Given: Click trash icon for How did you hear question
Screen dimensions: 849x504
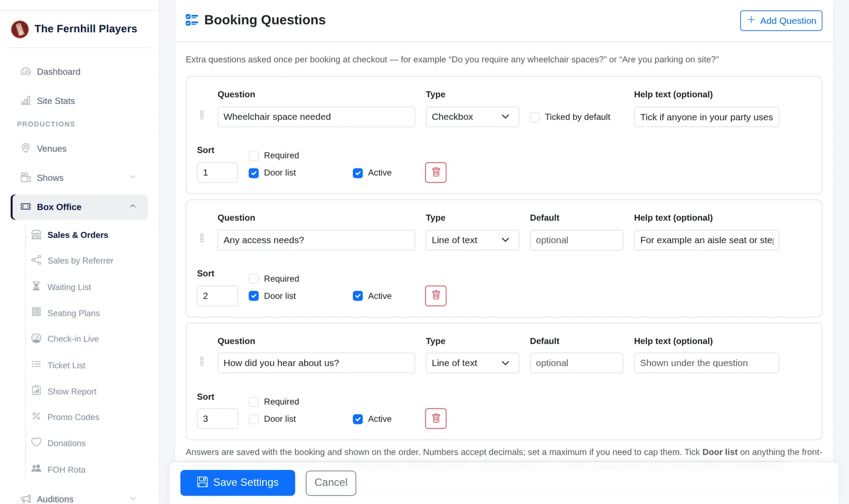Looking at the screenshot, I should (436, 419).
